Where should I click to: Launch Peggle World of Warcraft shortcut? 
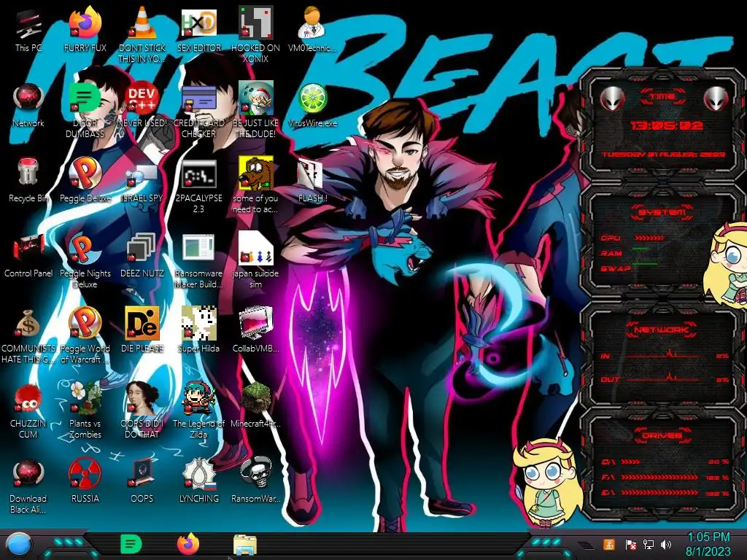85,335
